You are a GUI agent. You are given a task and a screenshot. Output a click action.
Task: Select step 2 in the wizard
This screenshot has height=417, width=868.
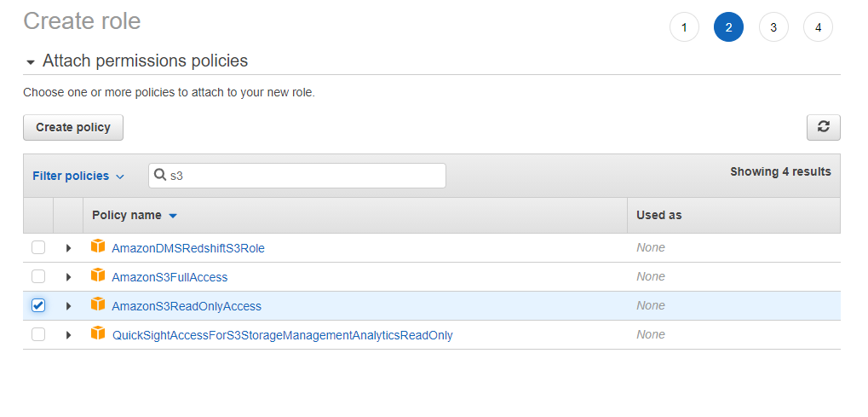point(728,27)
